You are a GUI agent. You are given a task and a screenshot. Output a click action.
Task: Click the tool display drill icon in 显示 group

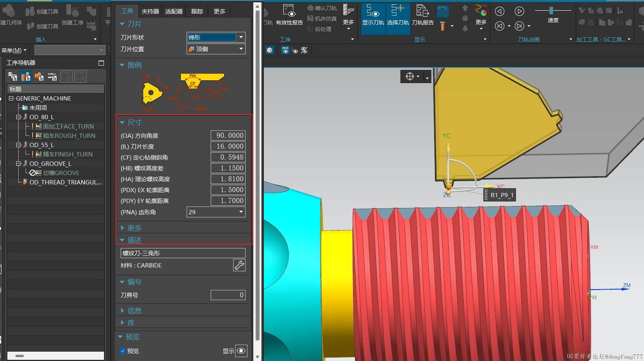(443, 26)
